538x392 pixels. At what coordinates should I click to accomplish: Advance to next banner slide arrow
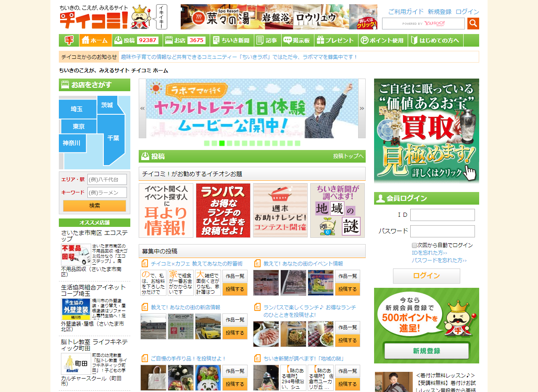[x=361, y=108]
